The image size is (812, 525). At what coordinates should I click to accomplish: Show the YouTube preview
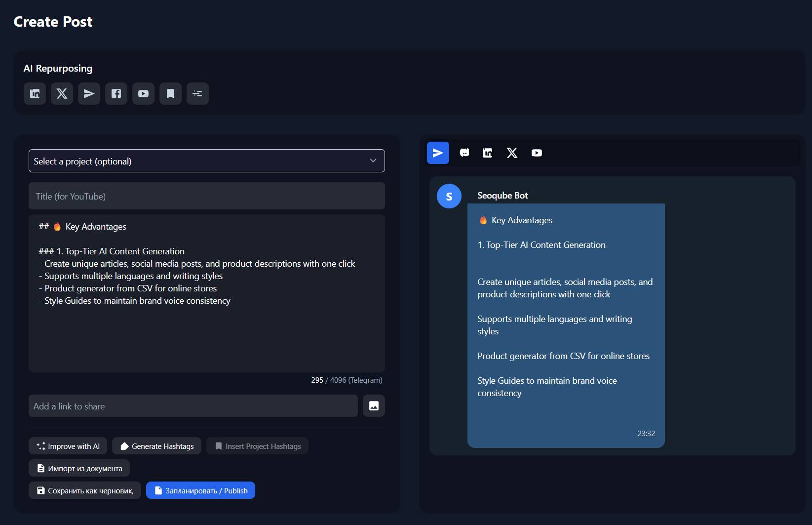[x=537, y=153]
